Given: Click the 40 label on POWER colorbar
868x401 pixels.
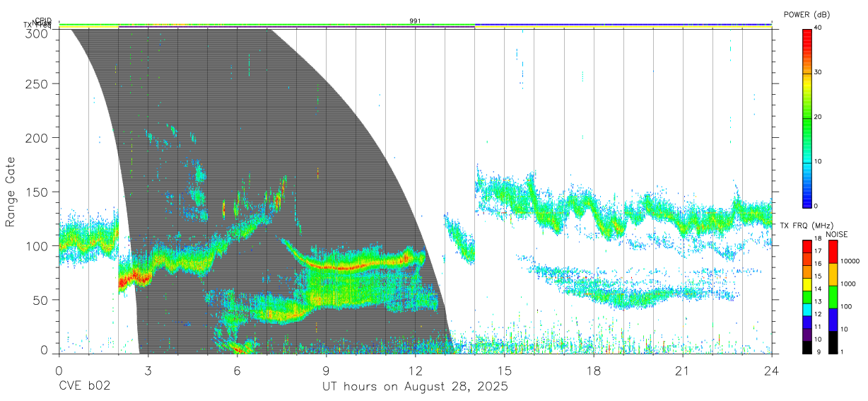Looking at the screenshot, I should point(819,28).
